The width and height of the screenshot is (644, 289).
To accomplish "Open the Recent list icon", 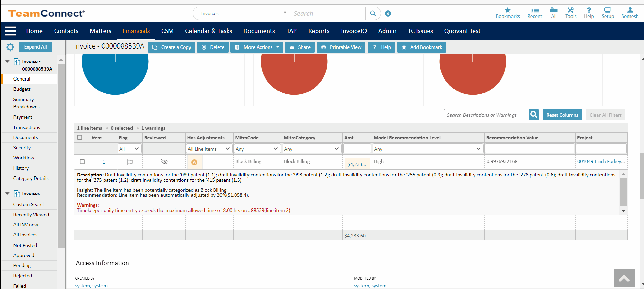I will click(535, 10).
